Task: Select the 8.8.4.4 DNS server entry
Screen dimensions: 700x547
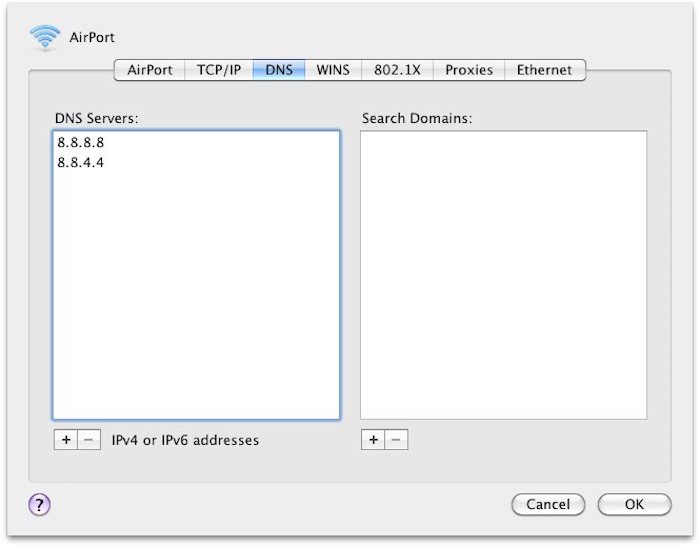Action: [81, 162]
